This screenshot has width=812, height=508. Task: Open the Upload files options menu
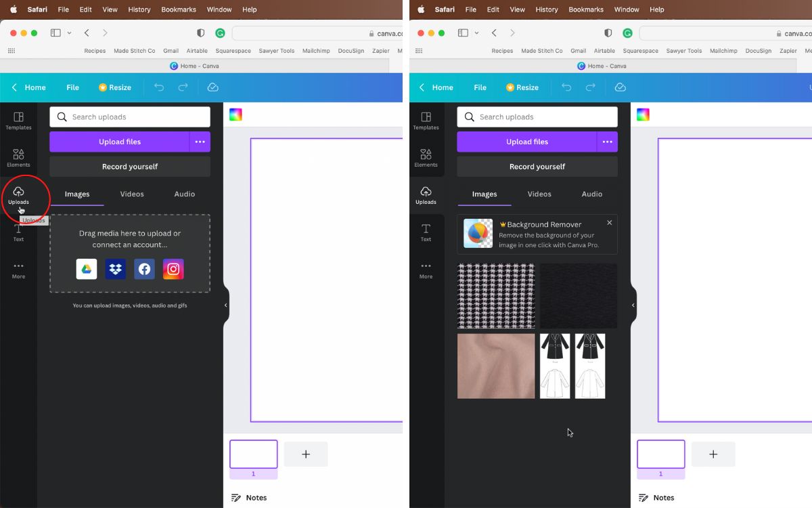200,142
